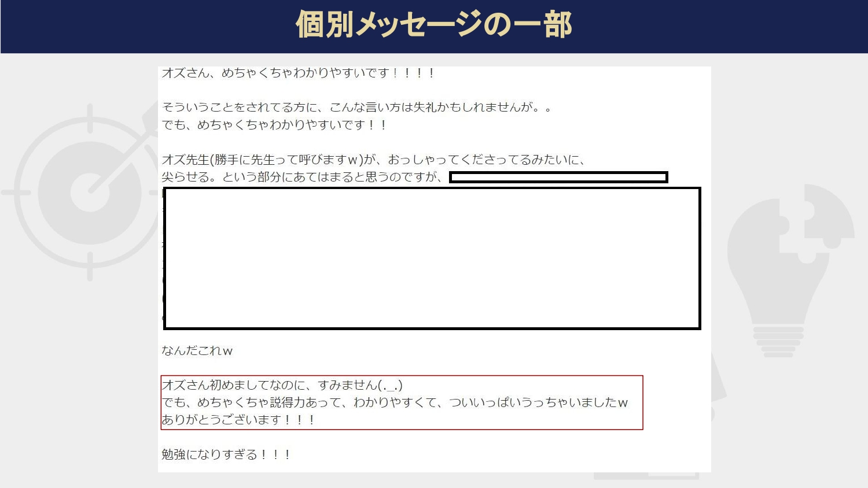Screen dimensions: 868x488
Task: Click the final line 勉強になりすぎる！！！
Action: click(226, 454)
